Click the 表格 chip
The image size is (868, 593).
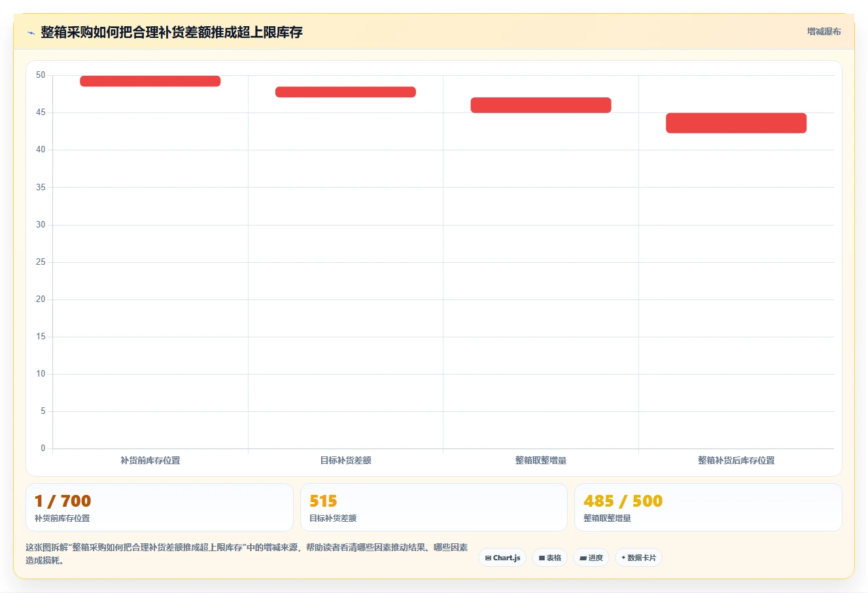[x=549, y=558]
